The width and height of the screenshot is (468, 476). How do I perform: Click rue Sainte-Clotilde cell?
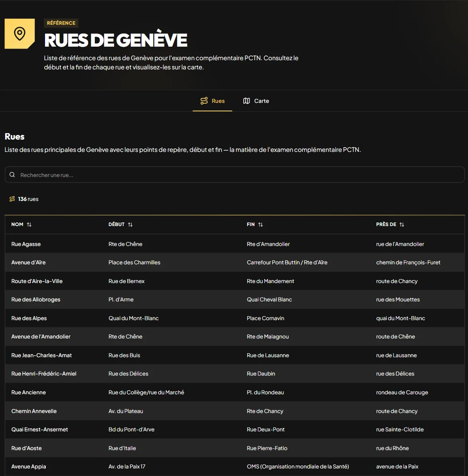(x=400, y=429)
